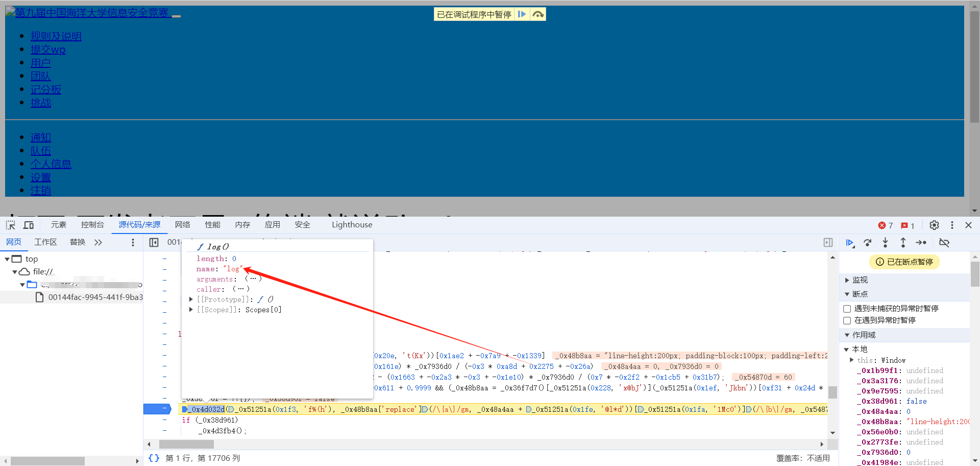This screenshot has height=466, width=980.
Task: Select the 网页 navigator tab
Action: pos(14,242)
